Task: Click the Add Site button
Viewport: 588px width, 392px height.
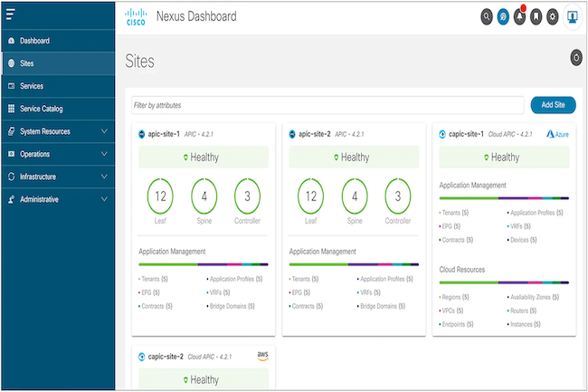Action: click(552, 104)
